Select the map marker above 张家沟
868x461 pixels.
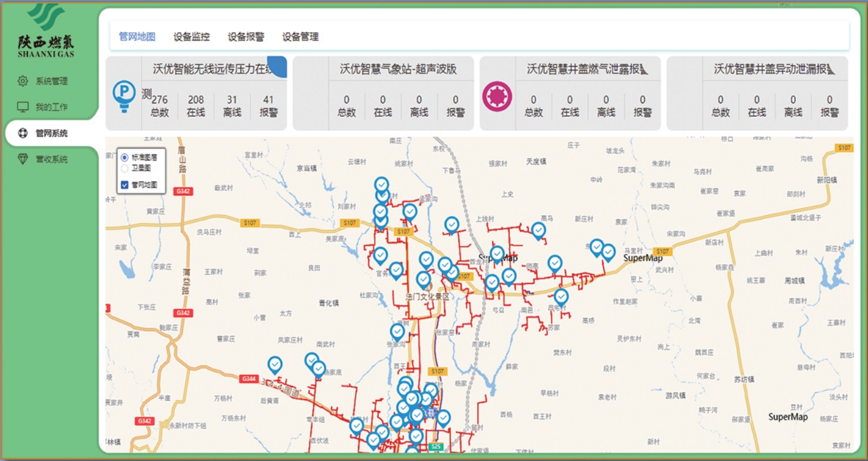coord(397,333)
